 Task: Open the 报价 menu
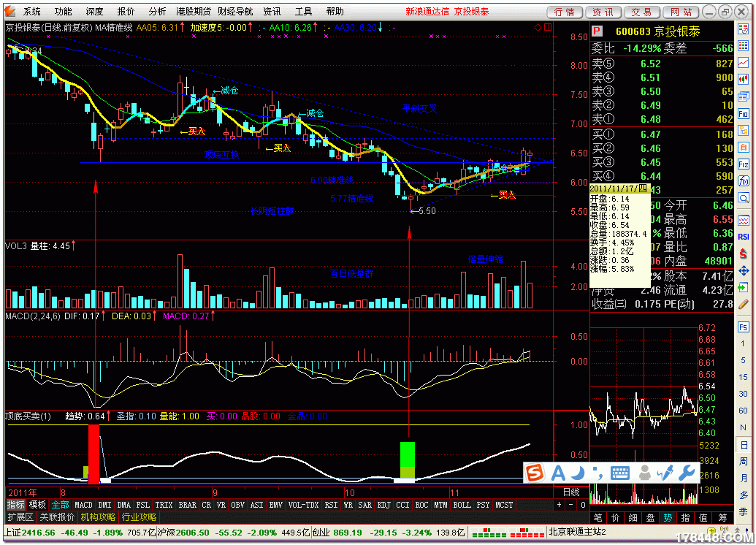click(126, 11)
